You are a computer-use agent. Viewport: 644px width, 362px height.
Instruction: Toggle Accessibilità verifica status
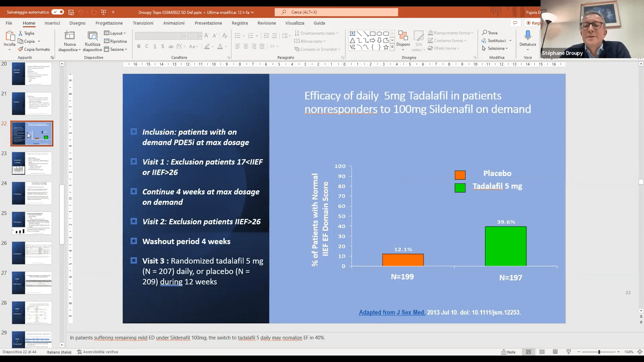(x=98, y=352)
